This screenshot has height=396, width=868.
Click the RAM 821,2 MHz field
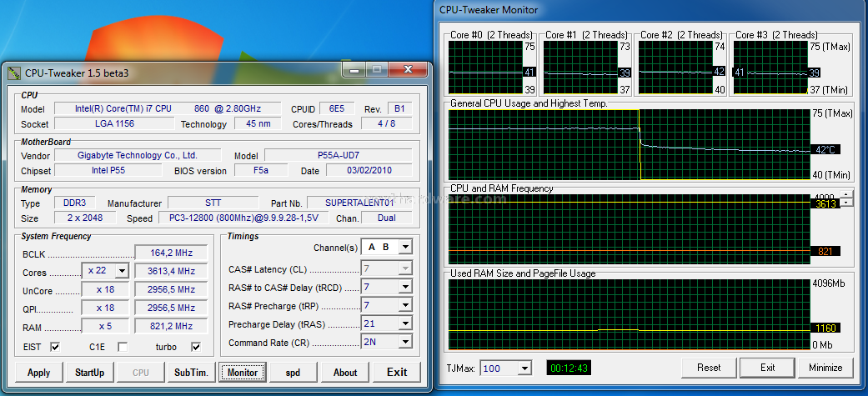tap(171, 326)
